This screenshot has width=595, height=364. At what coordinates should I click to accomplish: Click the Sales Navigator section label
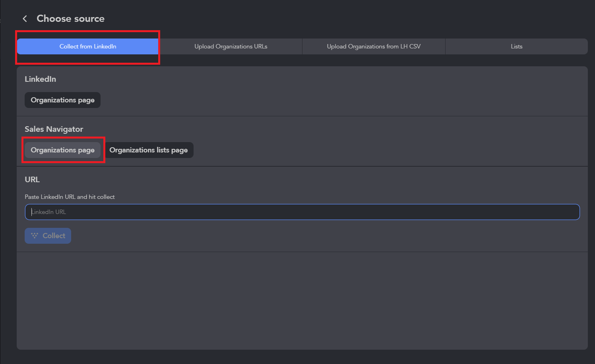54,129
